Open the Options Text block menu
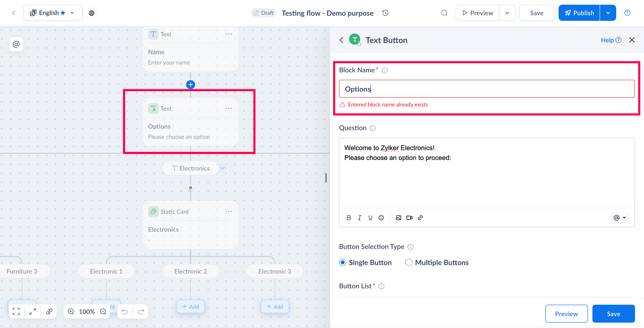 228,108
